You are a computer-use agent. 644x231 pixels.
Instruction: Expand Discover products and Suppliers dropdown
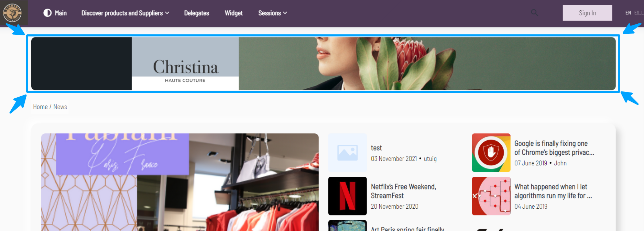tap(125, 13)
